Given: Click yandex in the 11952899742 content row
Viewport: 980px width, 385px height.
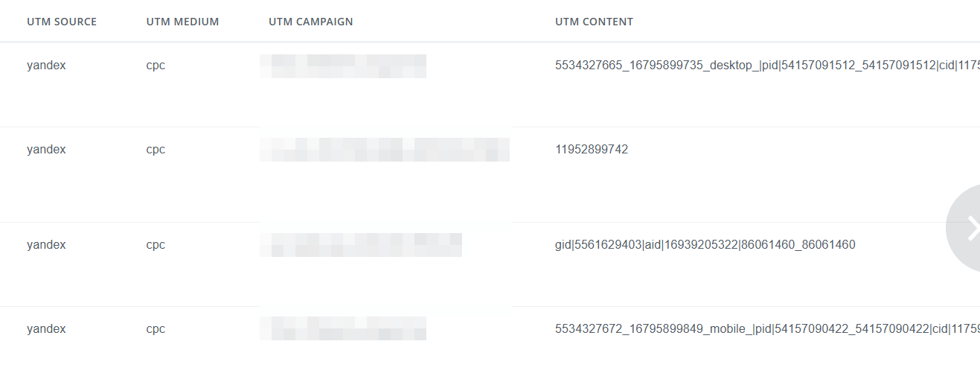Looking at the screenshot, I should pos(46,150).
